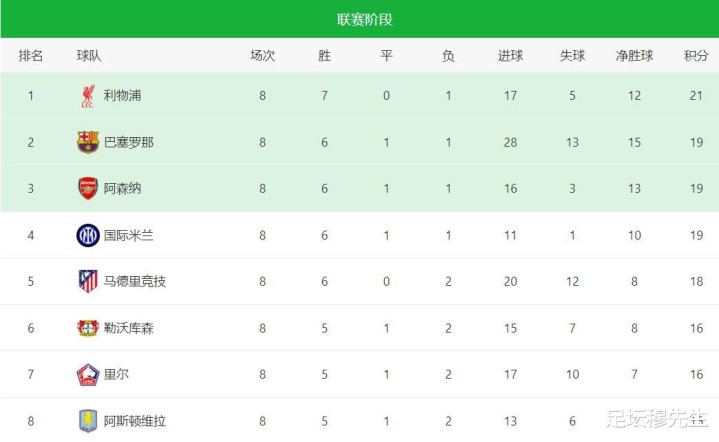The image size is (719, 442).
Task: Click the 净胜球 column header
Action: 634,56
